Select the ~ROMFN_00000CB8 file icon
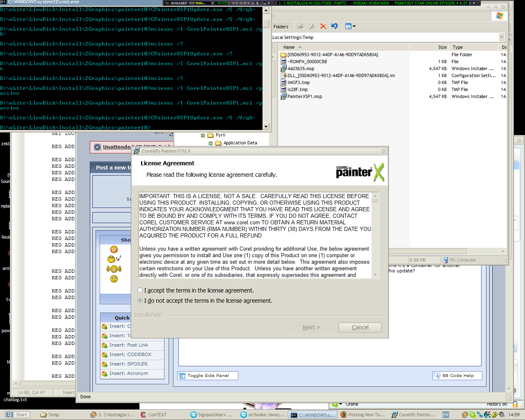Image resolution: width=525 pixels, height=420 pixels. [x=283, y=62]
